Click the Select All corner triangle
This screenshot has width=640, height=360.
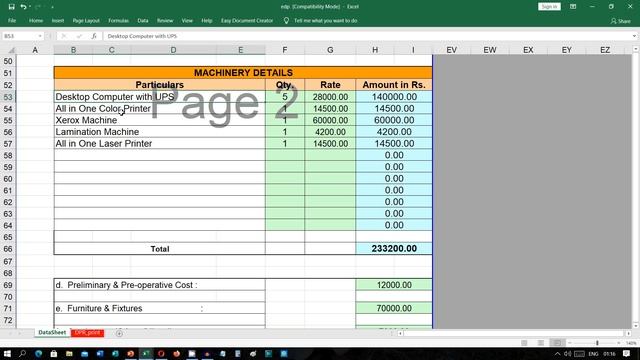tap(11, 50)
